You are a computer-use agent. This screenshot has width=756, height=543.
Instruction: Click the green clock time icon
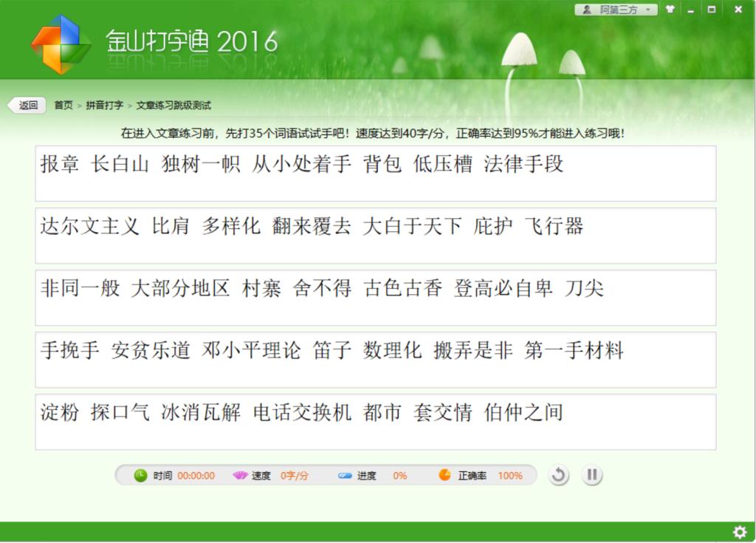(140, 475)
